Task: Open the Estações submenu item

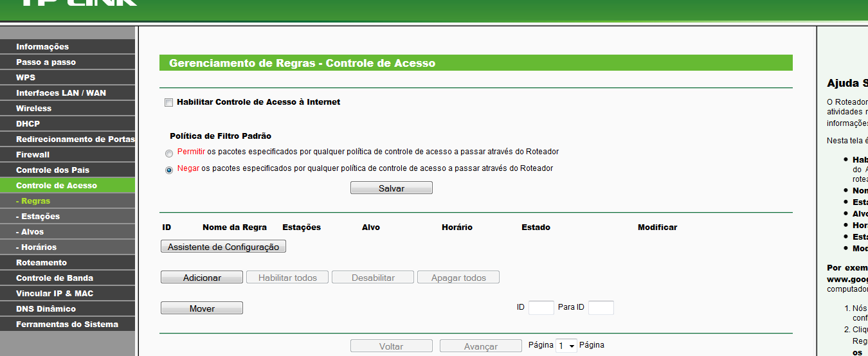Action: coord(68,216)
